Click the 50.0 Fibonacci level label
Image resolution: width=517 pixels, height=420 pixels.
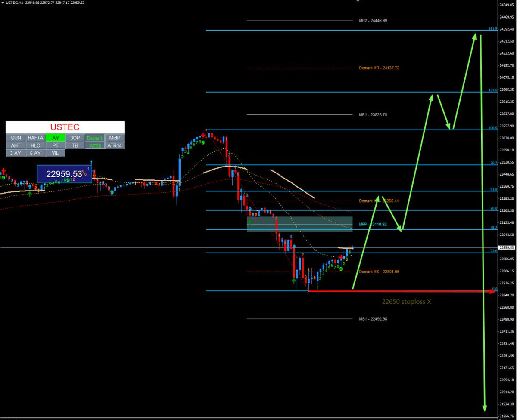pyautogui.click(x=494, y=208)
